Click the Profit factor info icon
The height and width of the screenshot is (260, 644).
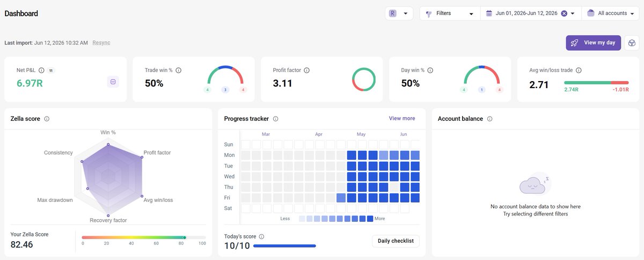tap(306, 70)
